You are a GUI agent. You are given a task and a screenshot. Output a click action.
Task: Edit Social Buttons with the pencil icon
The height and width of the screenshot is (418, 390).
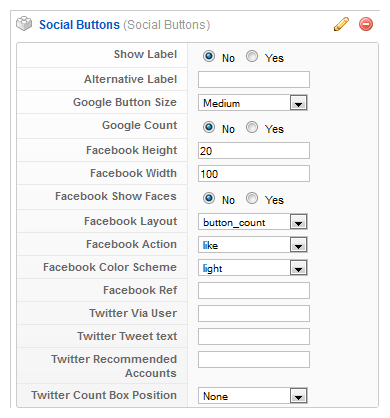341,24
